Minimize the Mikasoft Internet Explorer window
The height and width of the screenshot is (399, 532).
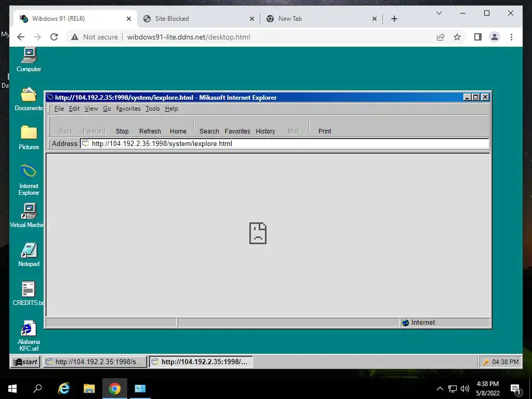[467, 97]
